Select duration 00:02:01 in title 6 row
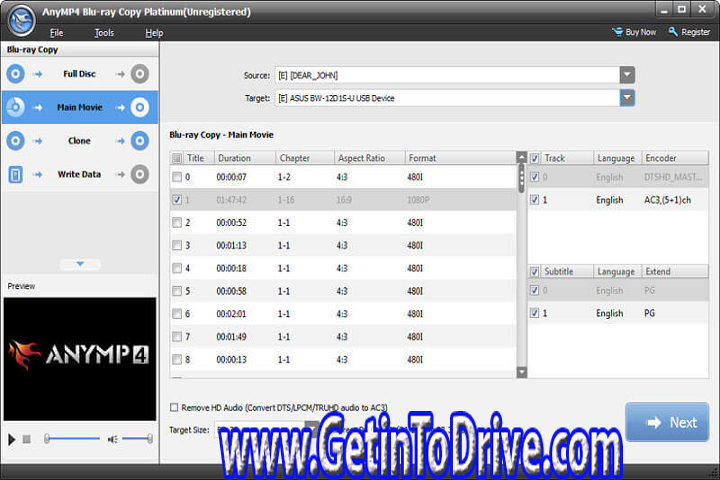The width and height of the screenshot is (720, 480). coord(231,314)
